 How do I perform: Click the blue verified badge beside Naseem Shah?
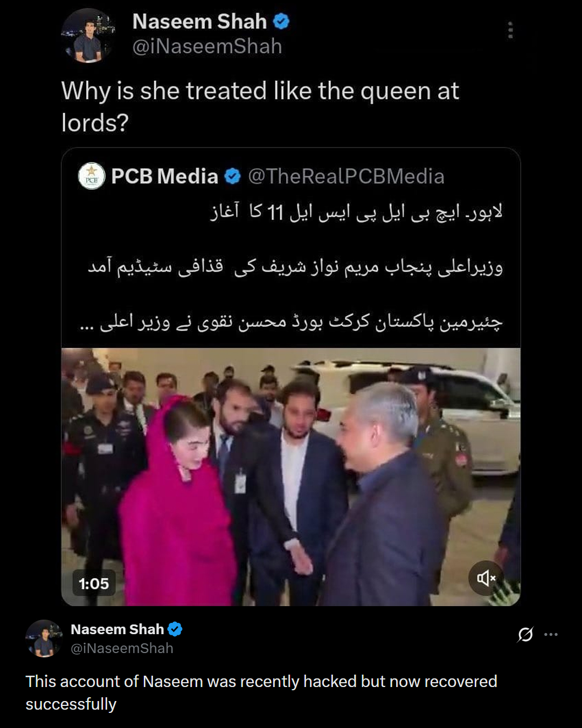coord(281,22)
